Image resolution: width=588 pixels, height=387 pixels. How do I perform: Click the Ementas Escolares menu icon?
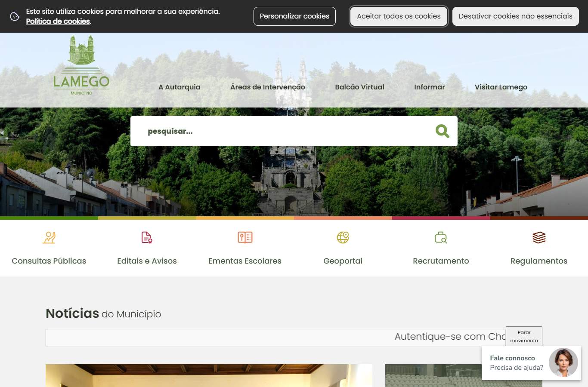[x=245, y=237]
